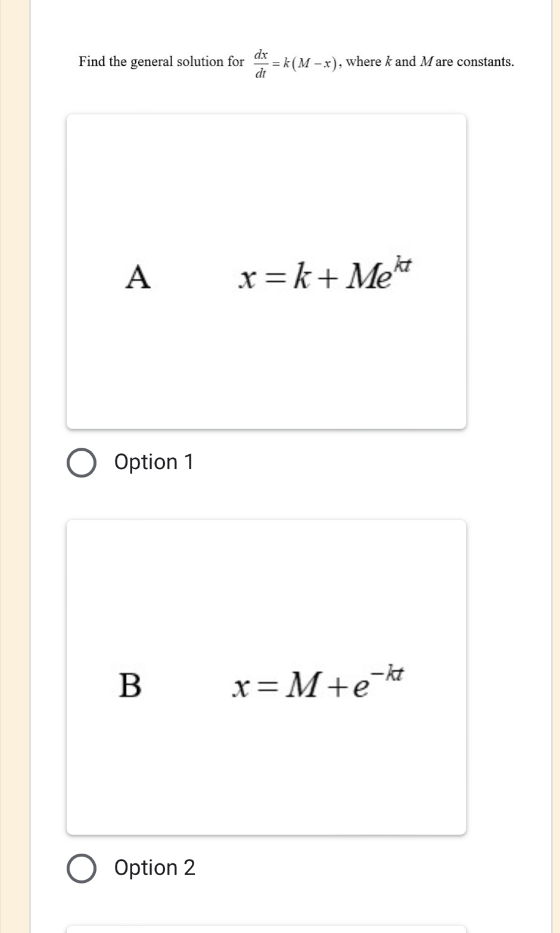Viewport: 560px width, 933px height.
Task: Click the partially visible third answer card
Action: click(266, 929)
